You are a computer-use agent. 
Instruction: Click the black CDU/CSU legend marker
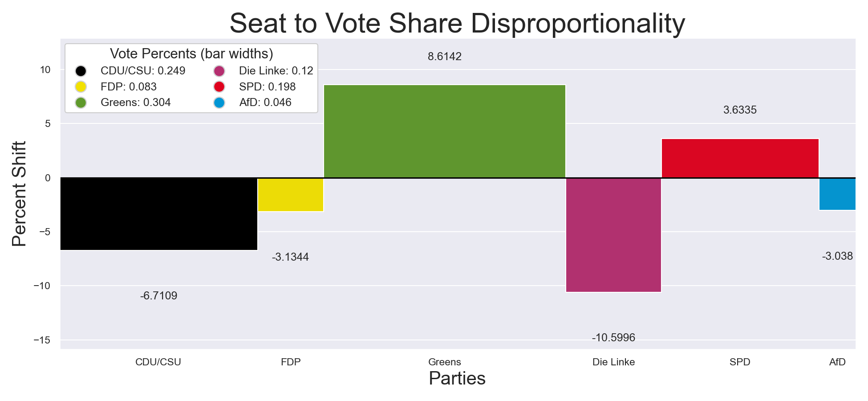pyautogui.click(x=81, y=71)
